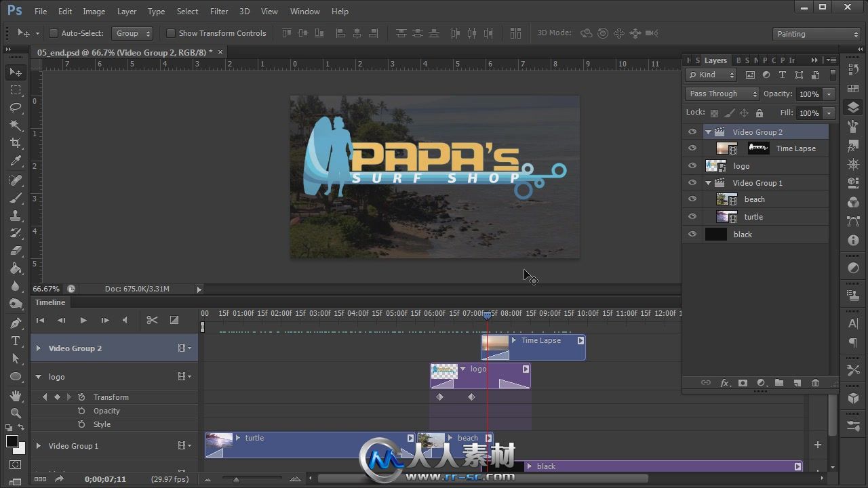The height and width of the screenshot is (488, 868).
Task: Select the Pen tool
Action: point(16,323)
